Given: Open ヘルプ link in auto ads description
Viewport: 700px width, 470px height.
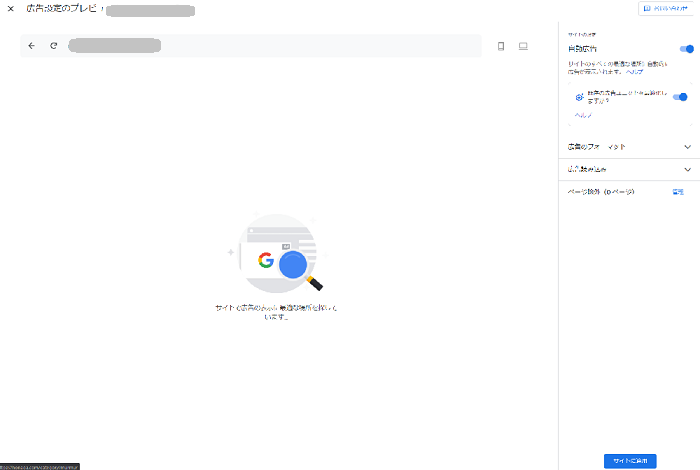Looking at the screenshot, I should click(x=634, y=71).
